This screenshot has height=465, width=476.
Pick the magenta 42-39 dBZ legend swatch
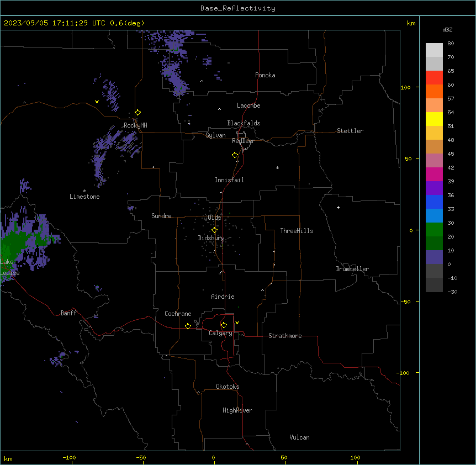click(434, 174)
